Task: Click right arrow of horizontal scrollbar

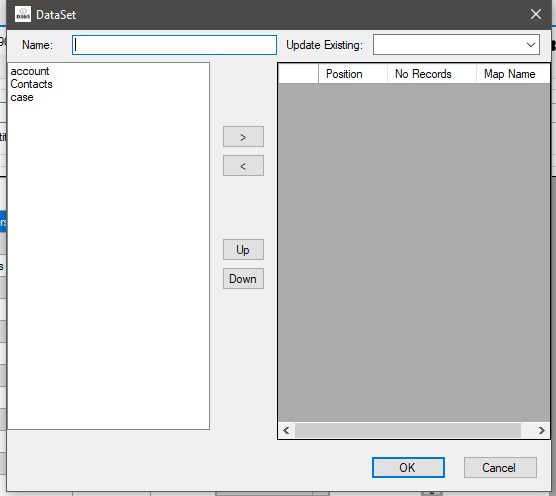Action: (x=541, y=430)
